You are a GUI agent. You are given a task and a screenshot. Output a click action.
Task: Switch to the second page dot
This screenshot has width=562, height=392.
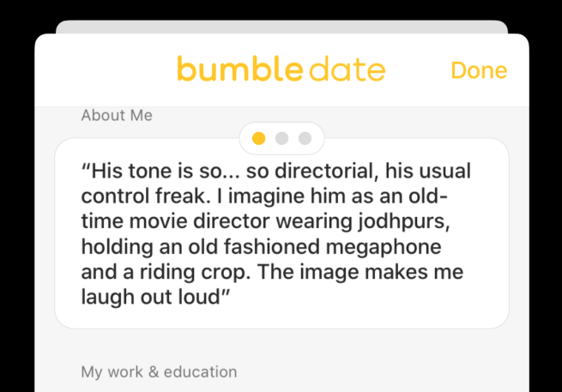click(x=281, y=138)
